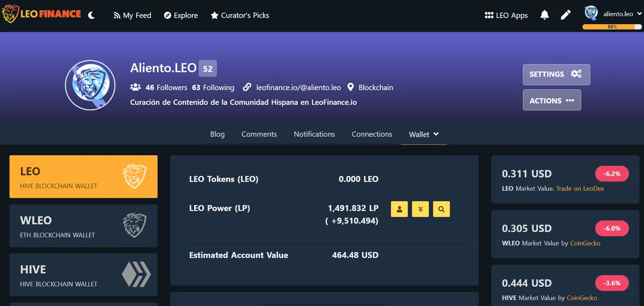Switch to the Blog tab
Viewport: 644px width, 306px height.
coord(217,134)
